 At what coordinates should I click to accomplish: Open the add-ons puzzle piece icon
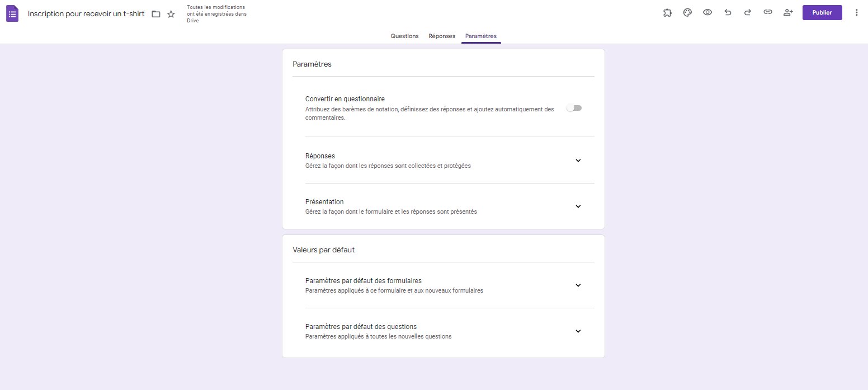tap(667, 12)
